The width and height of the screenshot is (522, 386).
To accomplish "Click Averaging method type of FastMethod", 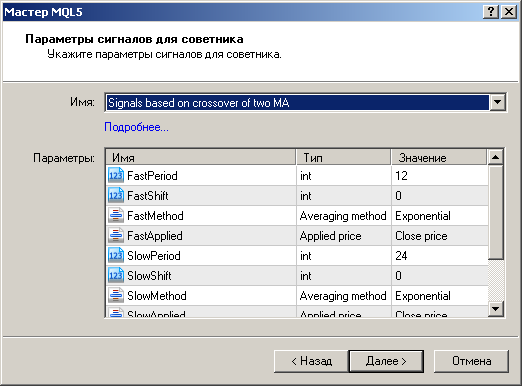I will tap(344, 216).
